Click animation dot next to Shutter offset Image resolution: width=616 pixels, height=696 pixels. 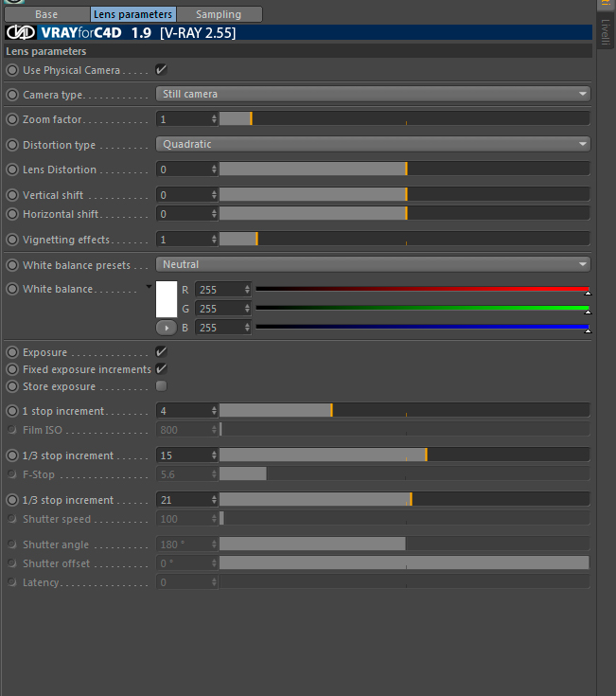point(12,562)
